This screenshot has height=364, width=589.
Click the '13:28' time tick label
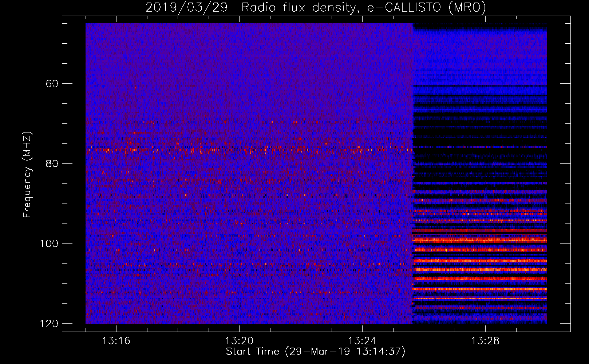point(485,341)
